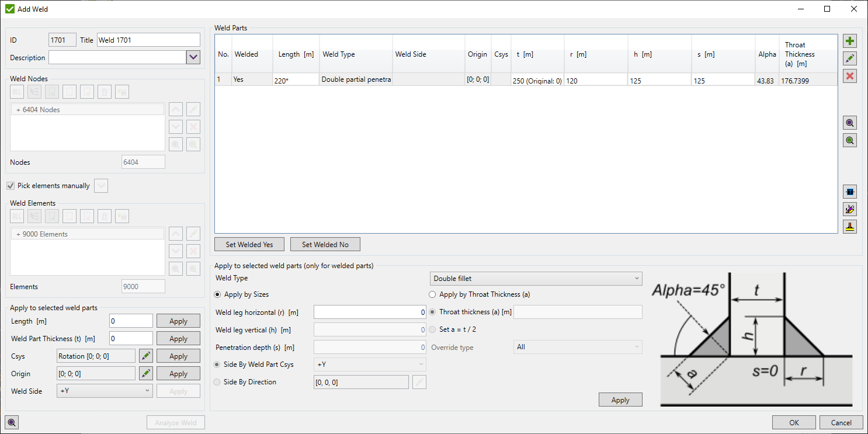Edit selected weld part using the pencil icon

850,58
